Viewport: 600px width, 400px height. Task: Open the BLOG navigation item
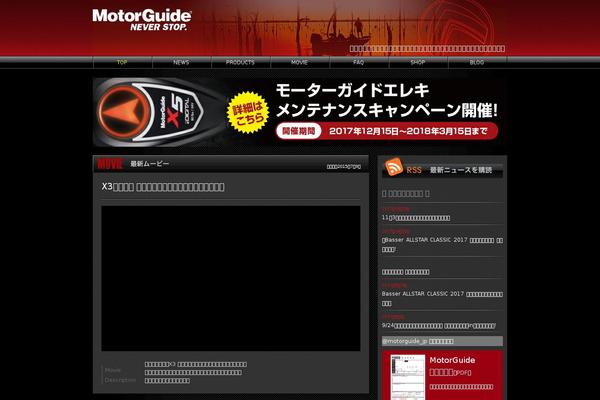[477, 62]
